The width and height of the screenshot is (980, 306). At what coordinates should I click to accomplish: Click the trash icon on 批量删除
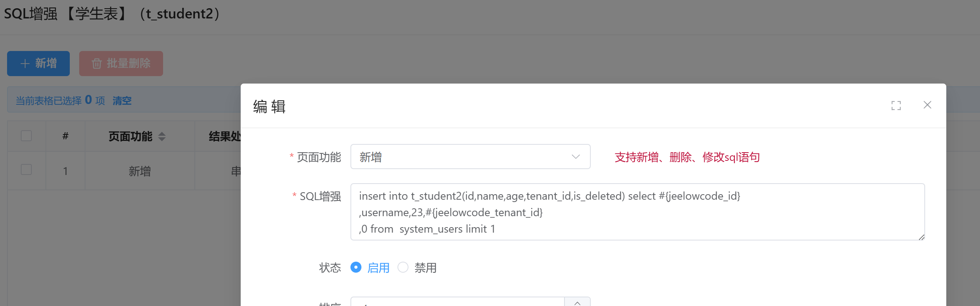96,64
